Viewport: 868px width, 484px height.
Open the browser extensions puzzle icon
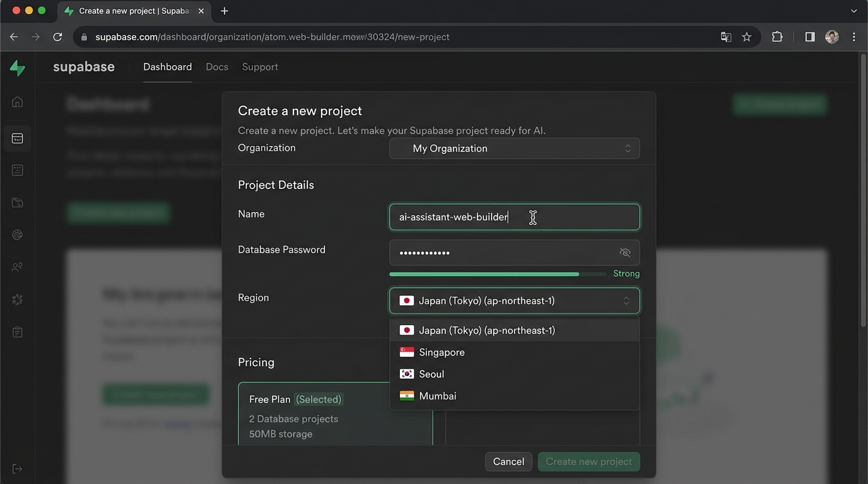777,37
